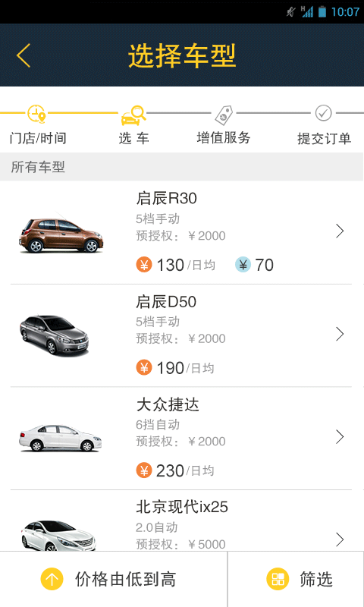Image resolution: width=364 pixels, height=607 pixels.
Task: Tap the car search step icon
Action: pos(133,115)
